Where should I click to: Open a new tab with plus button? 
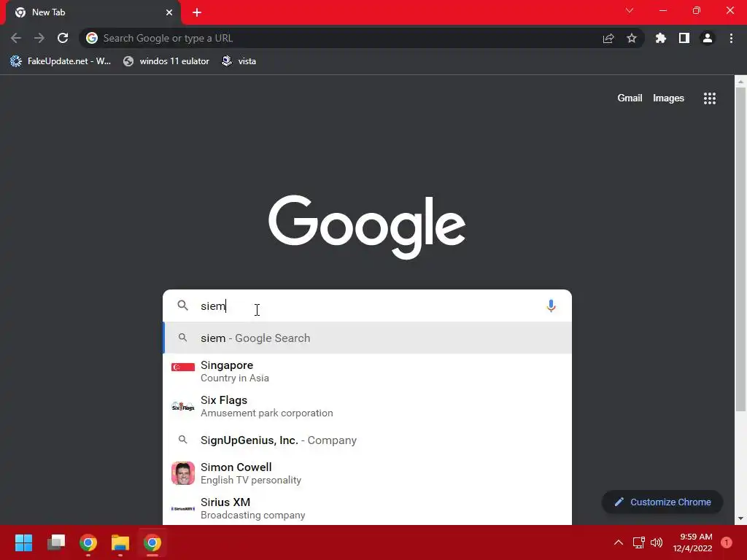(x=197, y=12)
